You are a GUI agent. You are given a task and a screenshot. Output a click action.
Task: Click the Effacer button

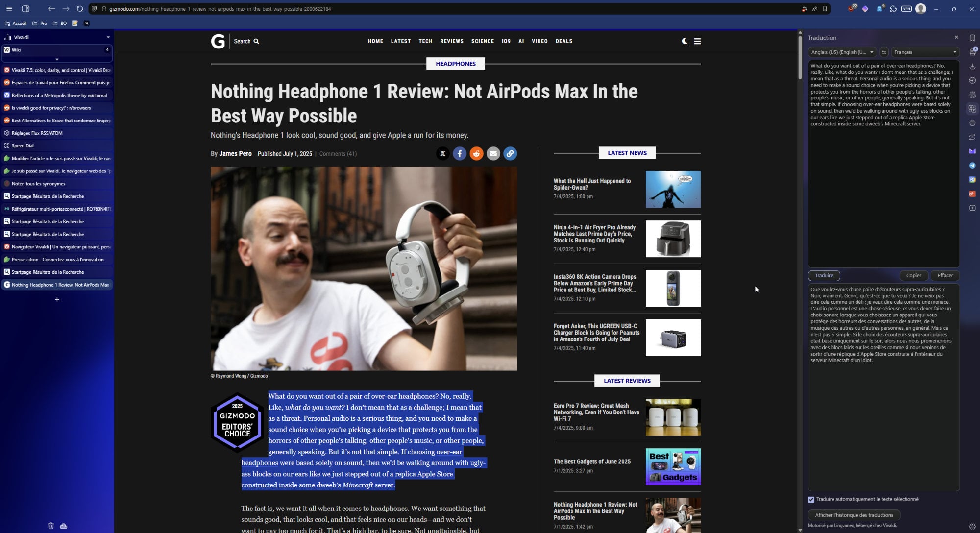click(945, 276)
